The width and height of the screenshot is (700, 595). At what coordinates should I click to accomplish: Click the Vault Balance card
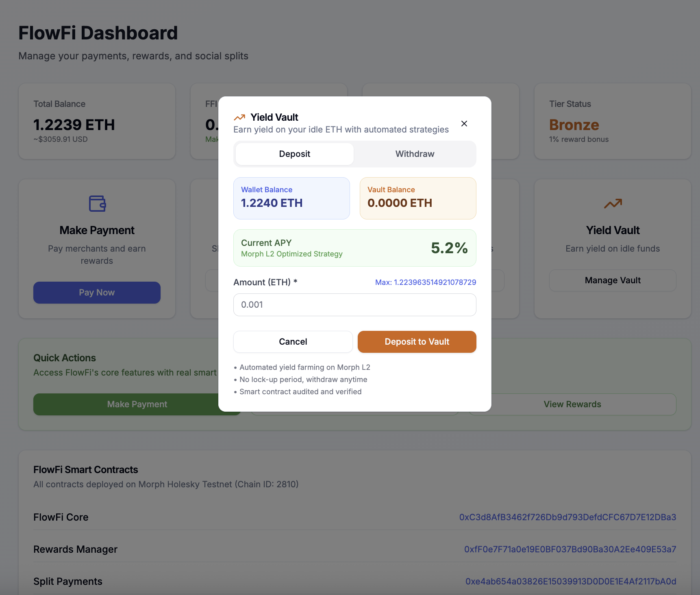417,198
